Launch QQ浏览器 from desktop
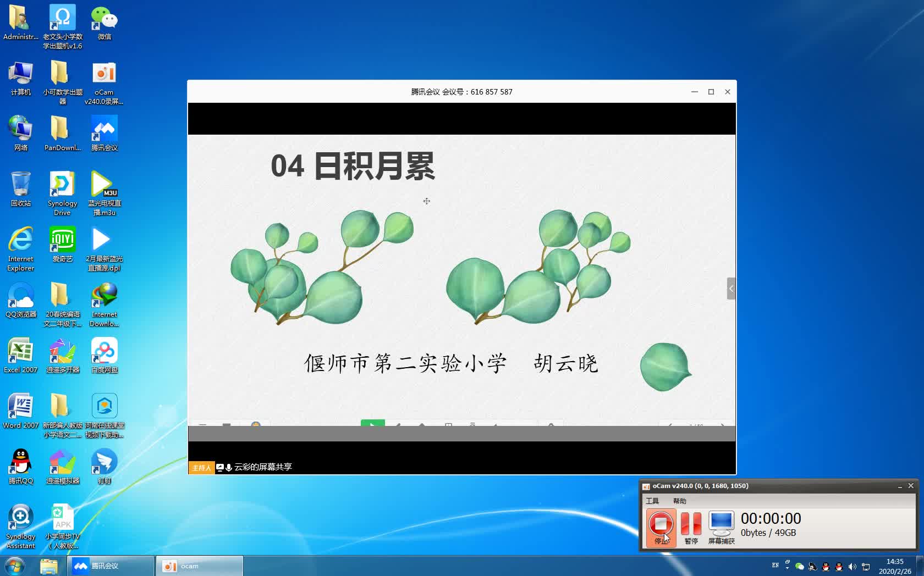The height and width of the screenshot is (576, 924). point(20,300)
